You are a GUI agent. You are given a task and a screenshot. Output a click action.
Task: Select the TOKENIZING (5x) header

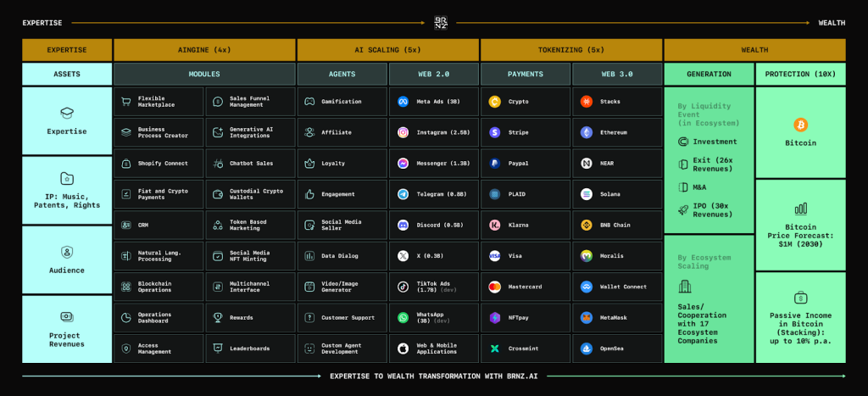[571, 50]
